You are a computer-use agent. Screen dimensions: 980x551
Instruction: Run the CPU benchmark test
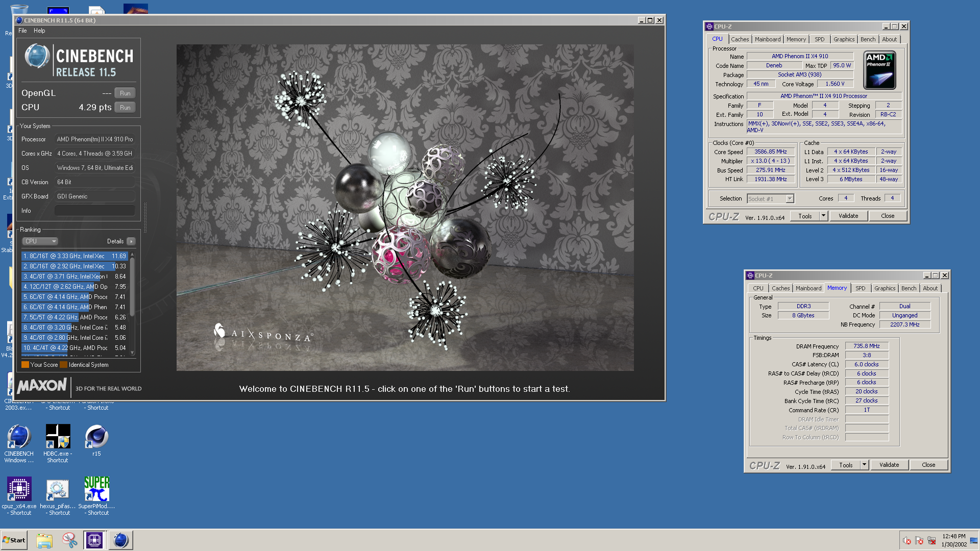click(x=125, y=107)
